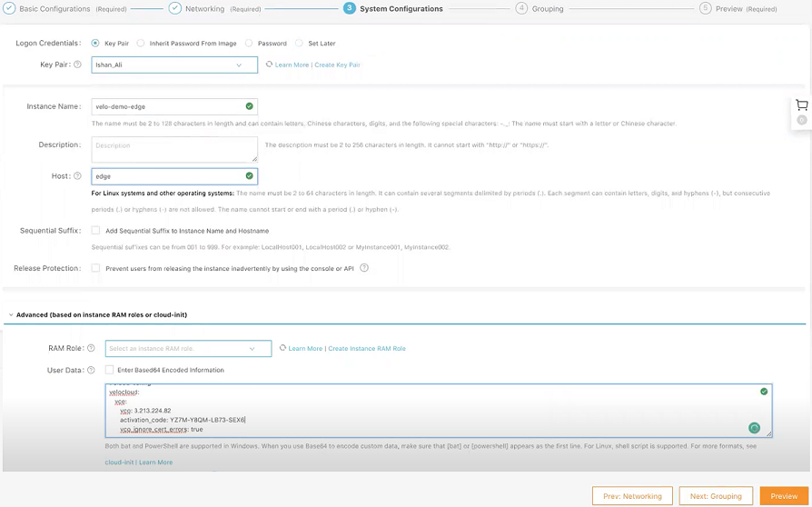Select the Password logon credential option

pyautogui.click(x=250, y=43)
